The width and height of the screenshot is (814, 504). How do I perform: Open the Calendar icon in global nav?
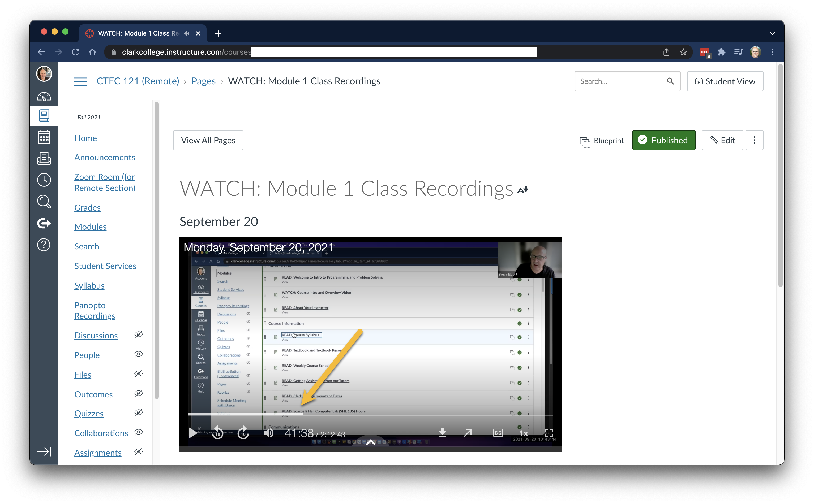coord(44,137)
